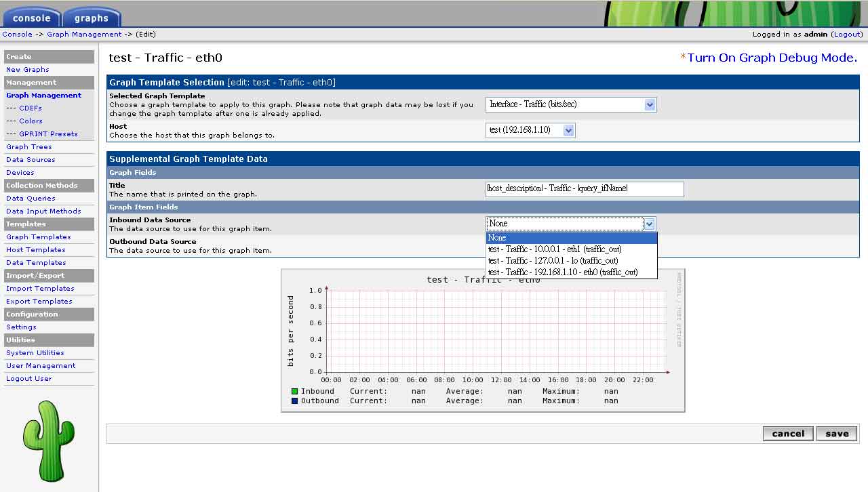
Task: Open Data Sources page
Action: [31, 160]
